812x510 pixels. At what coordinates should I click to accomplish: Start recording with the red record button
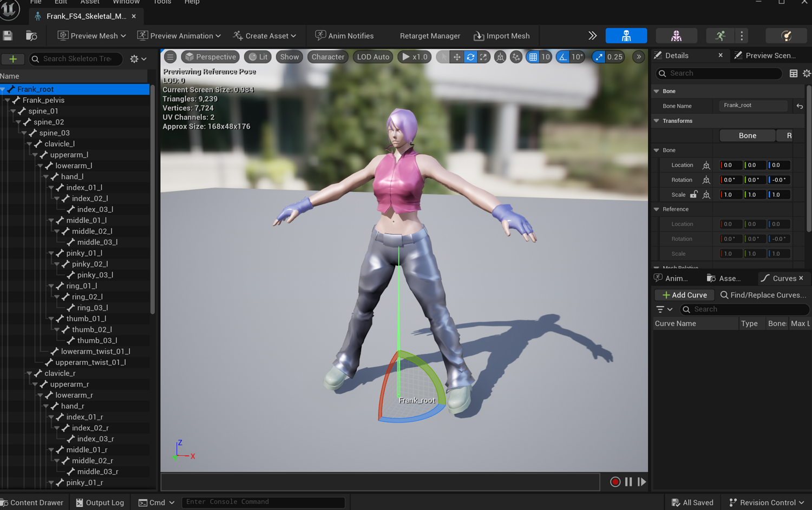(615, 482)
